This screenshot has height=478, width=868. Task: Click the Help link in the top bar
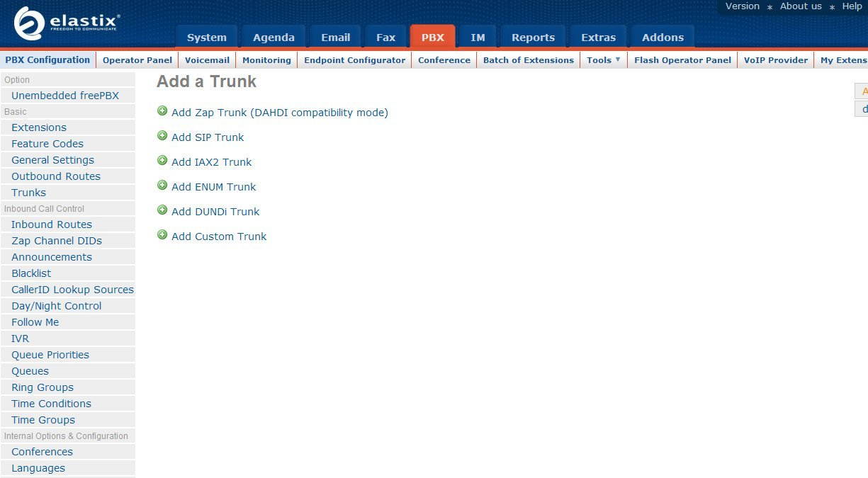point(852,6)
